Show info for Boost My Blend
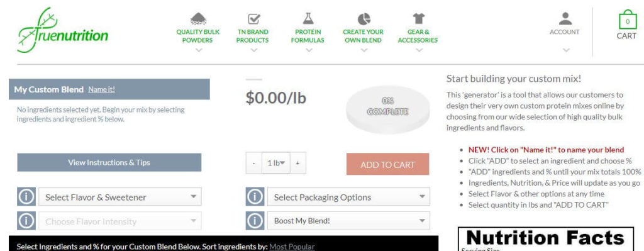Screen dimensions: 644x251 [x=255, y=221]
